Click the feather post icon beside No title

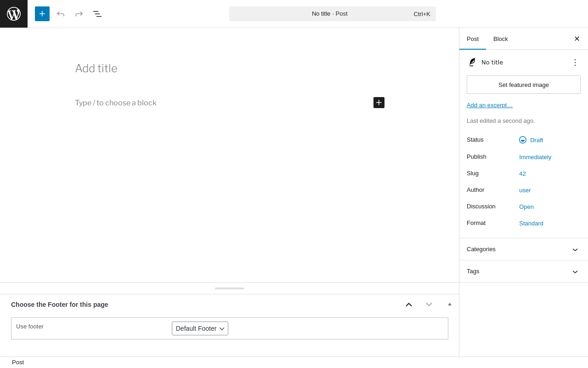[472, 62]
